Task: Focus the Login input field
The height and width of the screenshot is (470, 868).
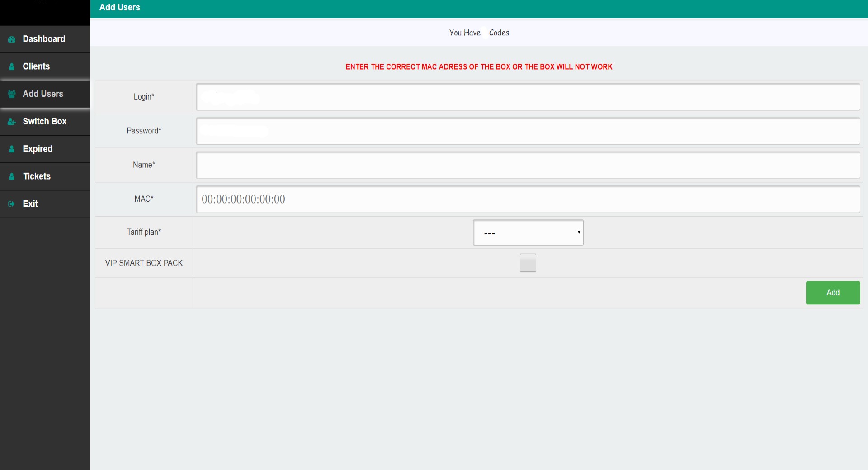Action: (x=528, y=97)
